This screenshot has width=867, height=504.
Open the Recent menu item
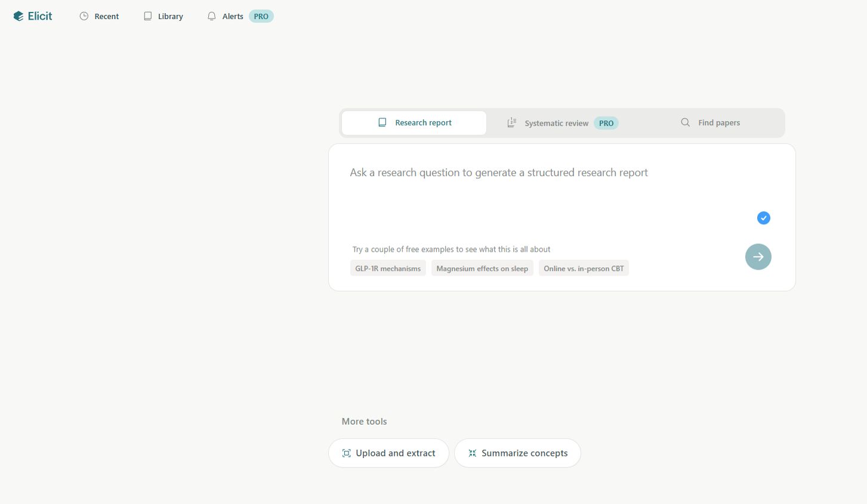106,17
